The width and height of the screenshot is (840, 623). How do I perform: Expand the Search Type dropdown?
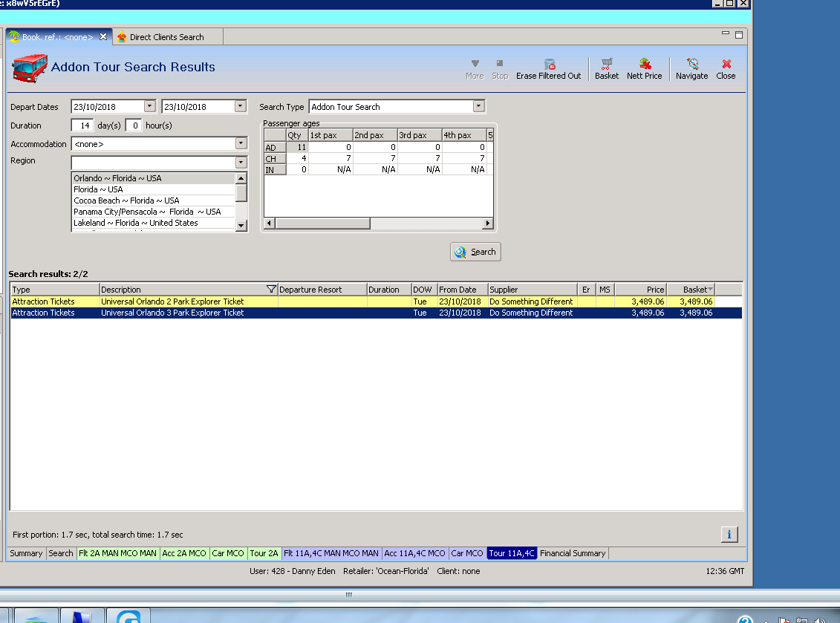478,106
